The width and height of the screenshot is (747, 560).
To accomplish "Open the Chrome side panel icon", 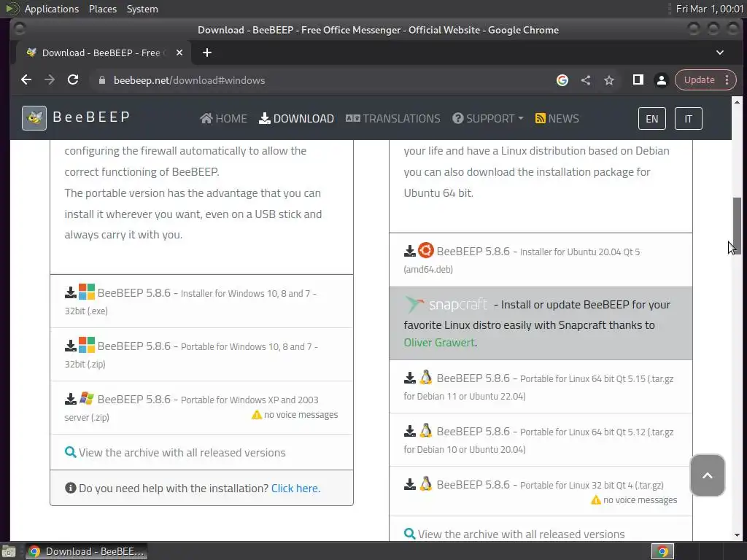I will click(x=638, y=80).
